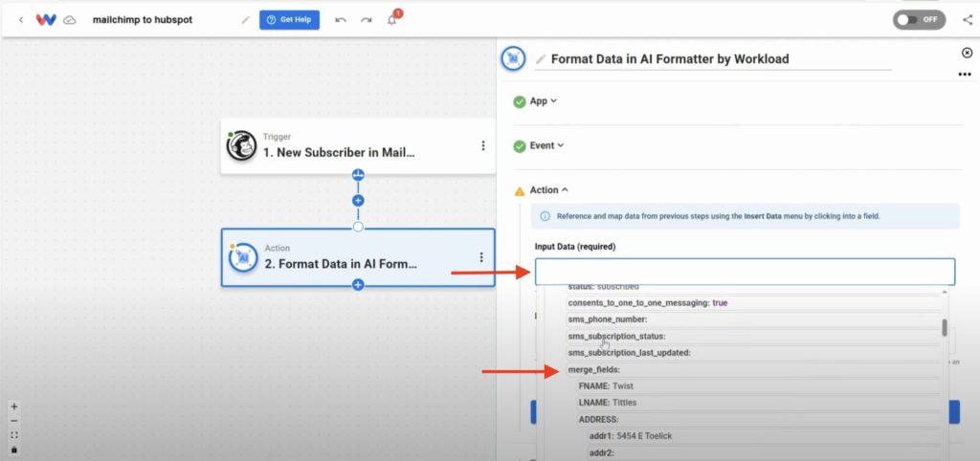
Task: Add a step after the action
Action: pyautogui.click(x=358, y=285)
